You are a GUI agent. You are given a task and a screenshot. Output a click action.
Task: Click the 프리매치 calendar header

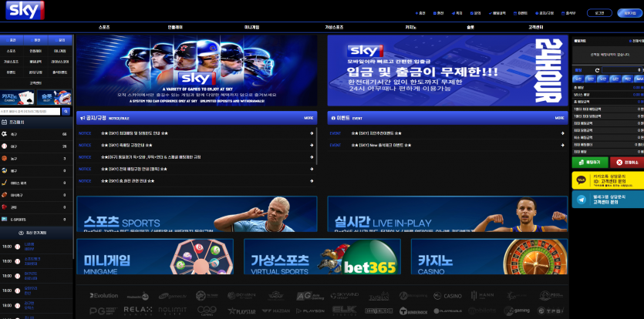click(x=36, y=122)
